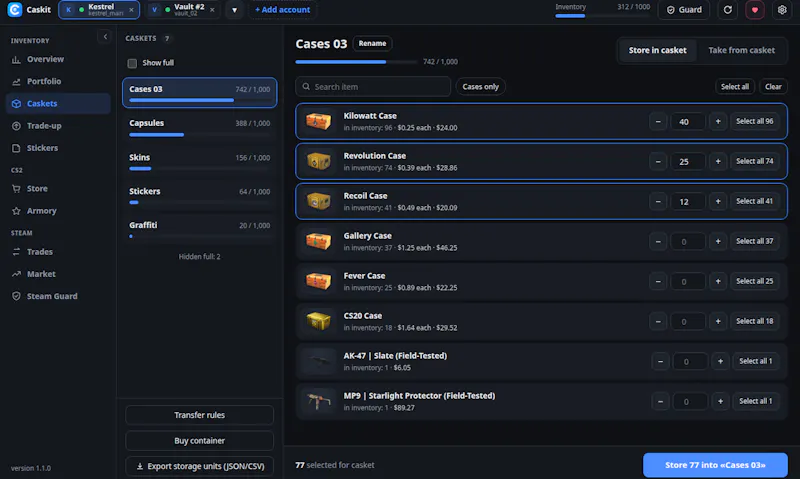Clear the current selection

[773, 87]
